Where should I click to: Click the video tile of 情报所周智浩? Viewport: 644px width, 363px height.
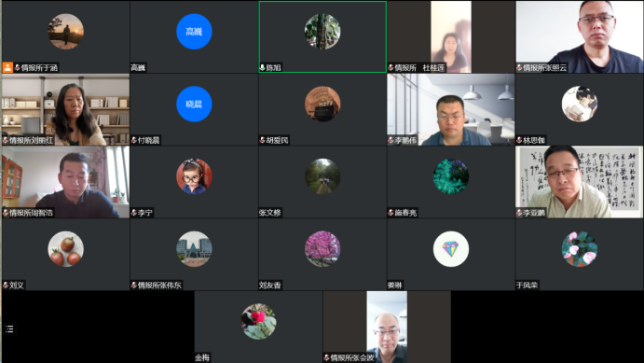pos(66,182)
